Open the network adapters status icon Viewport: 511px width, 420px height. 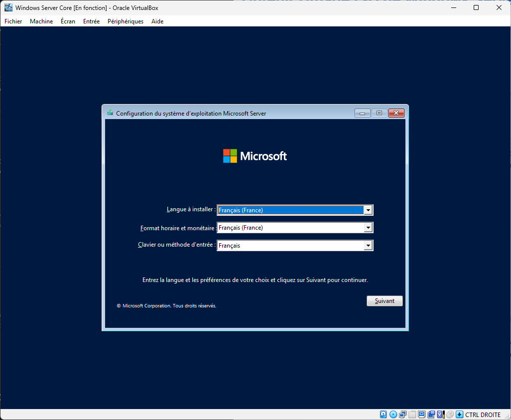click(402, 414)
